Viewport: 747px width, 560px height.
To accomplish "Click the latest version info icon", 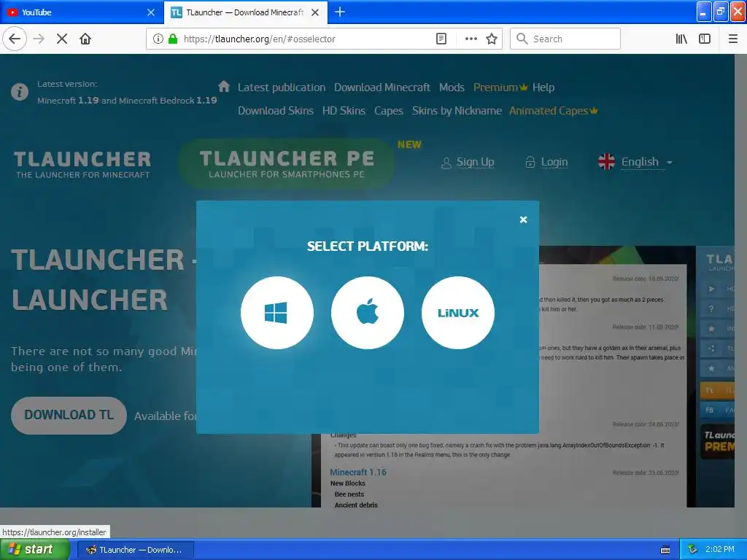I will click(20, 91).
